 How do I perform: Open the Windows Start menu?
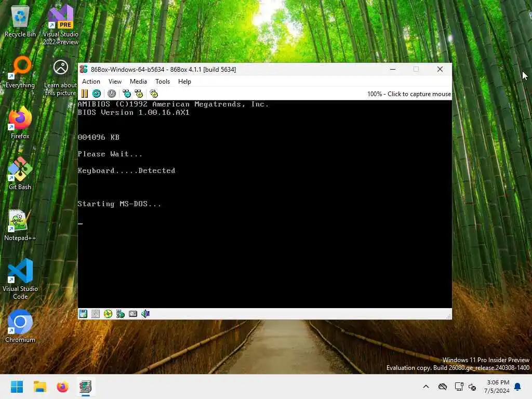coord(17,387)
